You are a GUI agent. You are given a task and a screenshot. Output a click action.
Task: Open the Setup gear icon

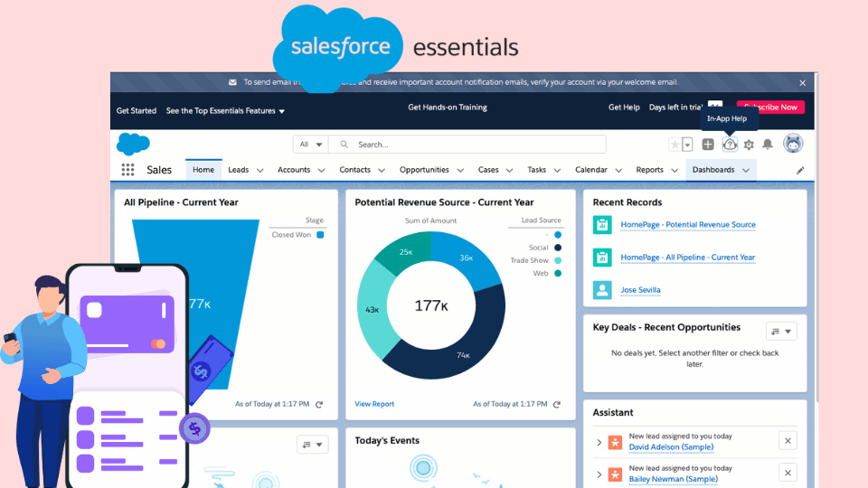[749, 145]
